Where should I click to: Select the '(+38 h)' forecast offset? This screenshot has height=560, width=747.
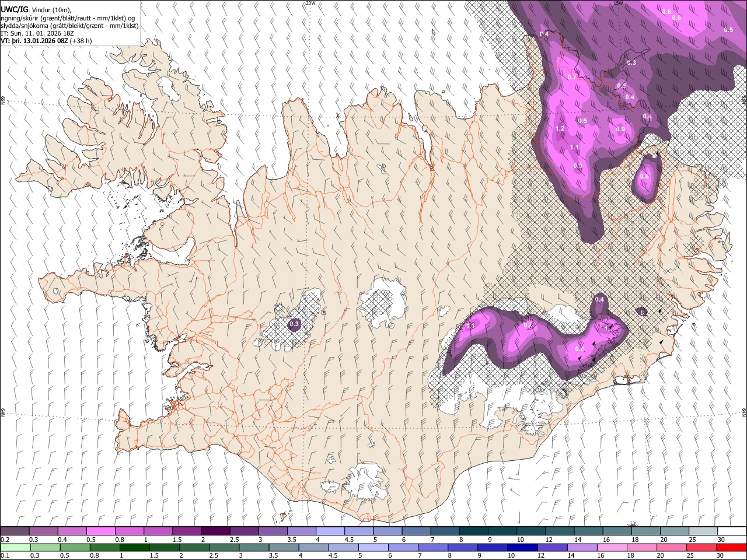tap(81, 41)
